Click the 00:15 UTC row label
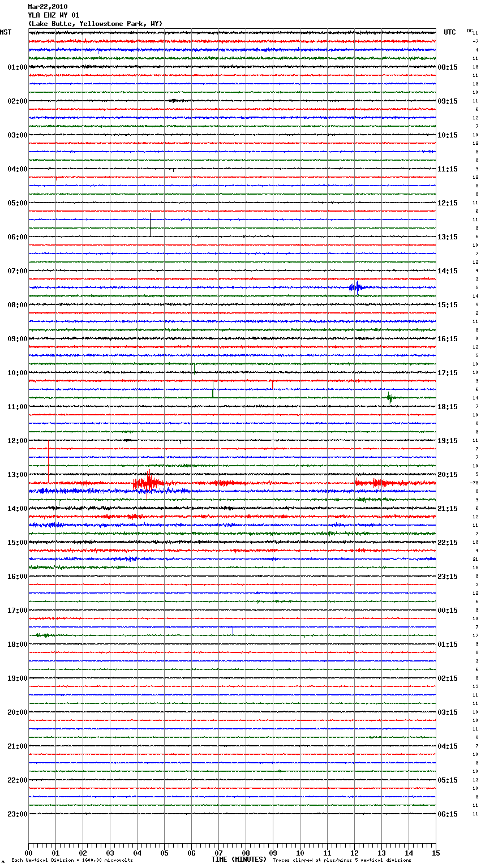 click(448, 611)
